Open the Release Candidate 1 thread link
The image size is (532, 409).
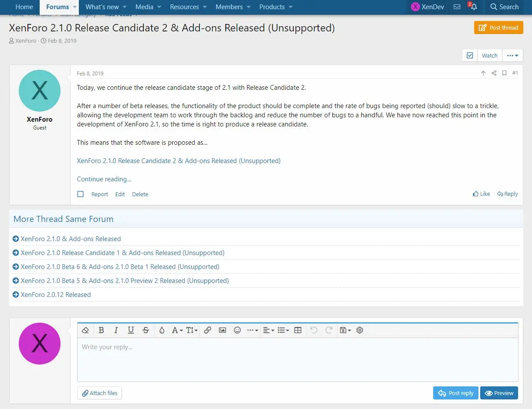122,253
